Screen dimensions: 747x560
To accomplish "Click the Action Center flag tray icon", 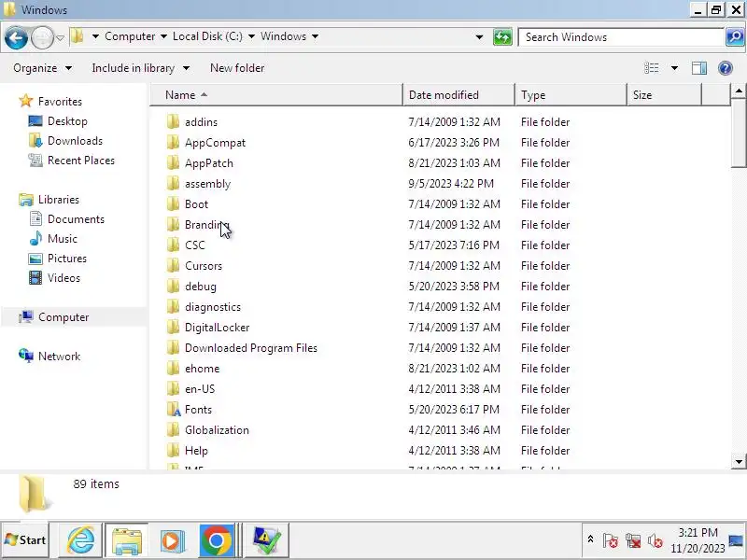I will pos(610,540).
